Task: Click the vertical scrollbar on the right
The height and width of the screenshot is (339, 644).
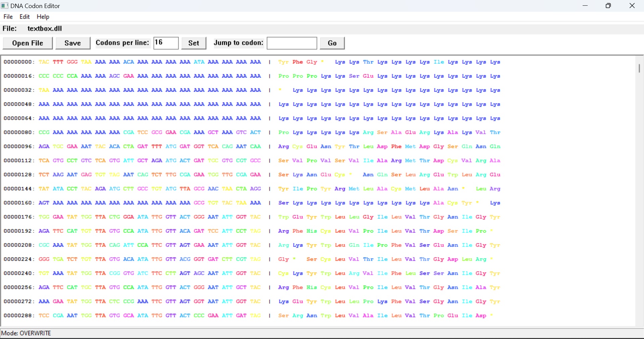Action: pos(639,69)
